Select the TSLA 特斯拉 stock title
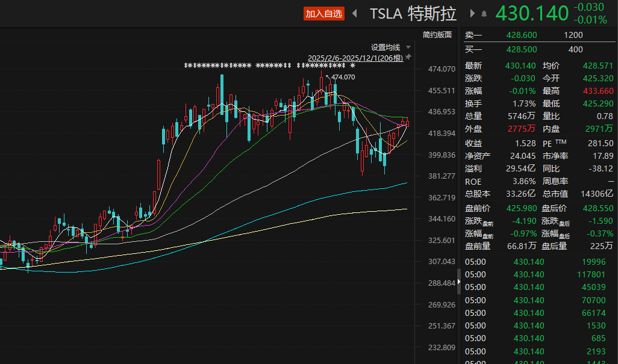 pyautogui.click(x=413, y=13)
